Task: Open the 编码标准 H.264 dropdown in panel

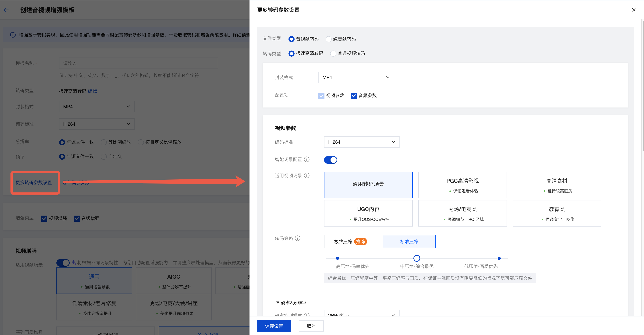Action: pos(362,142)
